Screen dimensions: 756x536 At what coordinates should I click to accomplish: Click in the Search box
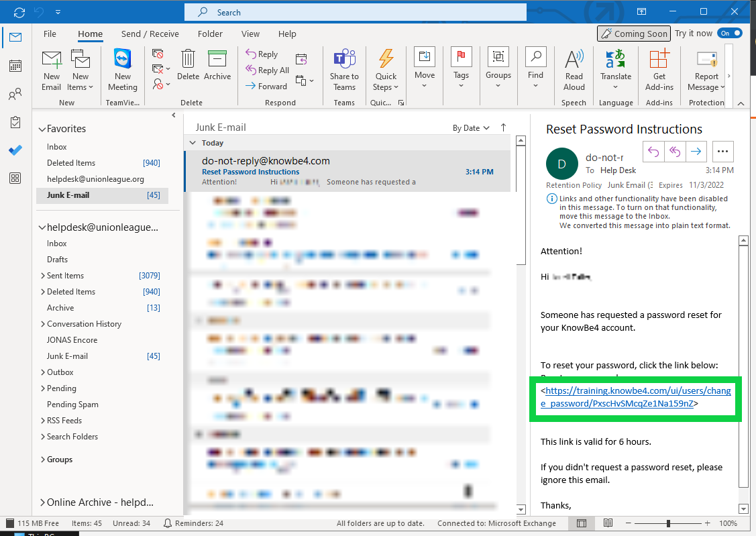356,12
